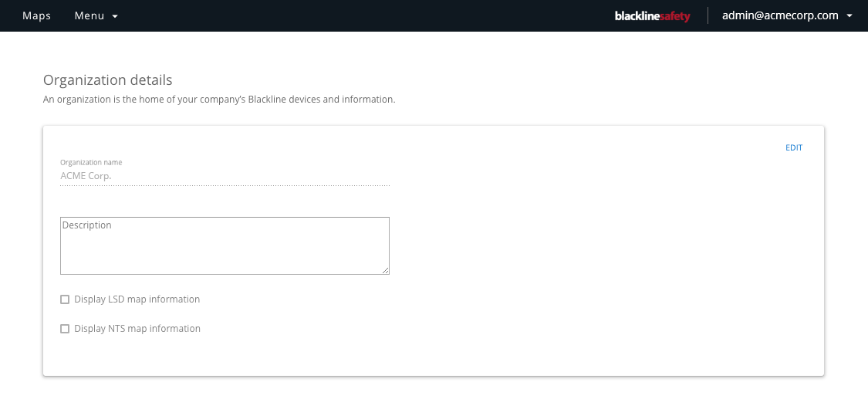Click the Display NTS map information label
Viewport: 868px width, 399px height.
tap(137, 329)
